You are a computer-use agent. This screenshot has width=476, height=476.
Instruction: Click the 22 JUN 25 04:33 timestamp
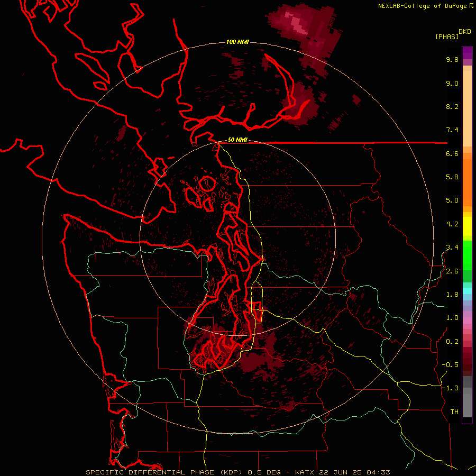click(354, 472)
